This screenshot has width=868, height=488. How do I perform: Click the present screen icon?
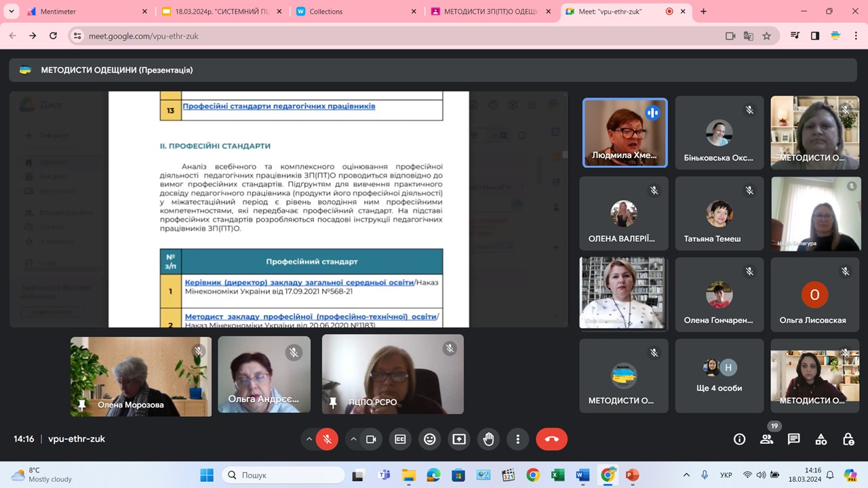point(459,439)
